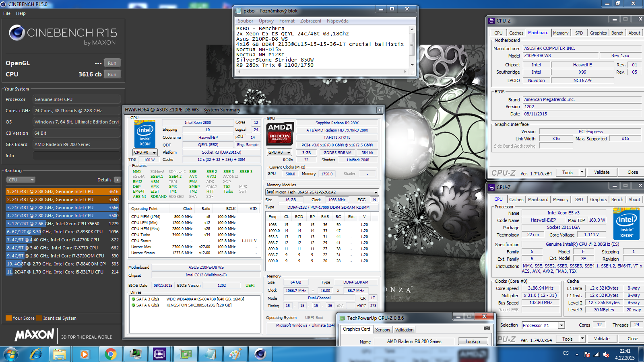Open the Nápověda menu in Notepad
644x362 pixels.
click(x=338, y=21)
